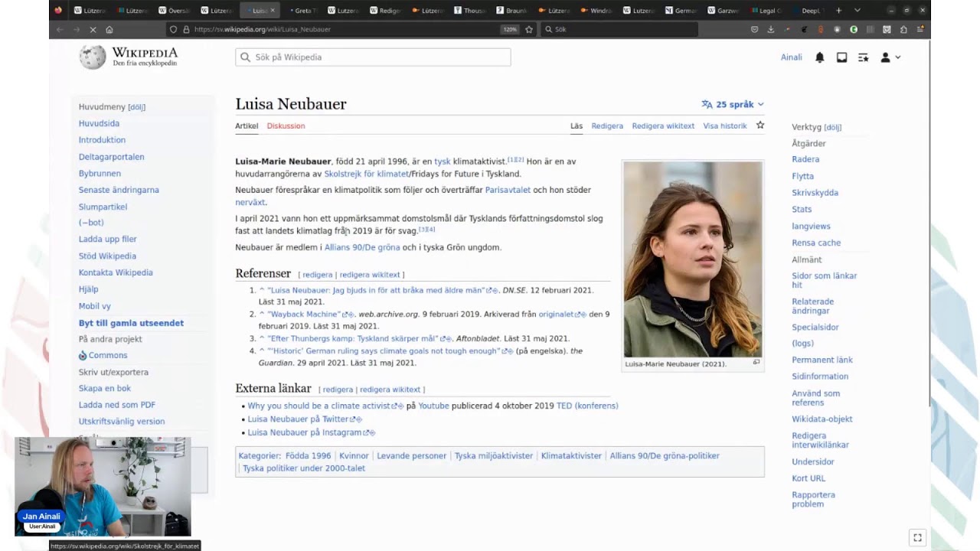Viewport: 980px width, 551px height.
Task: Open the browser downloads arrow icon
Action: [770, 29]
